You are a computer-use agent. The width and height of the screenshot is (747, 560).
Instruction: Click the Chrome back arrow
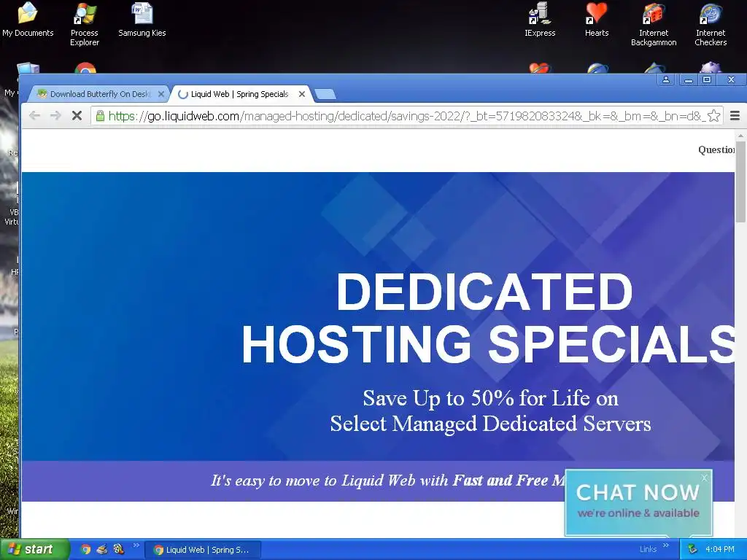click(34, 115)
